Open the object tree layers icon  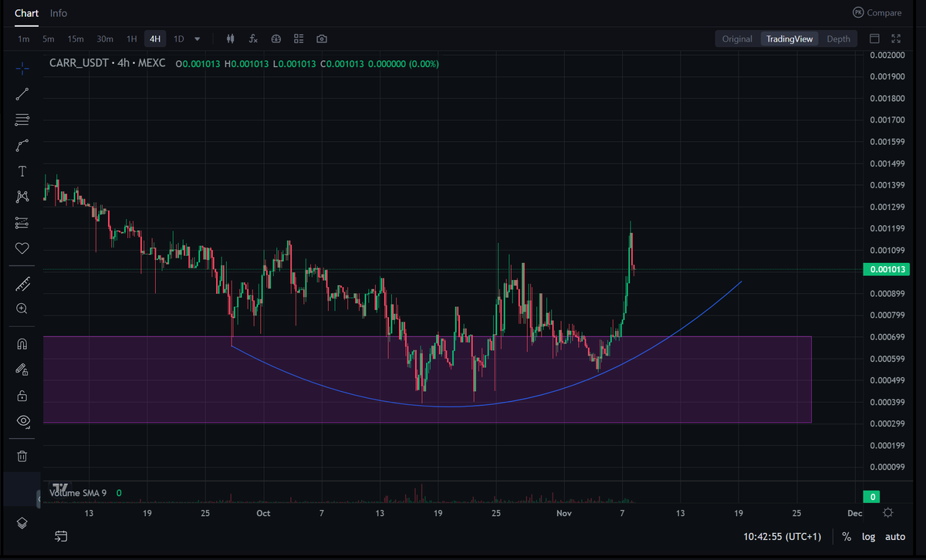pos(22,523)
